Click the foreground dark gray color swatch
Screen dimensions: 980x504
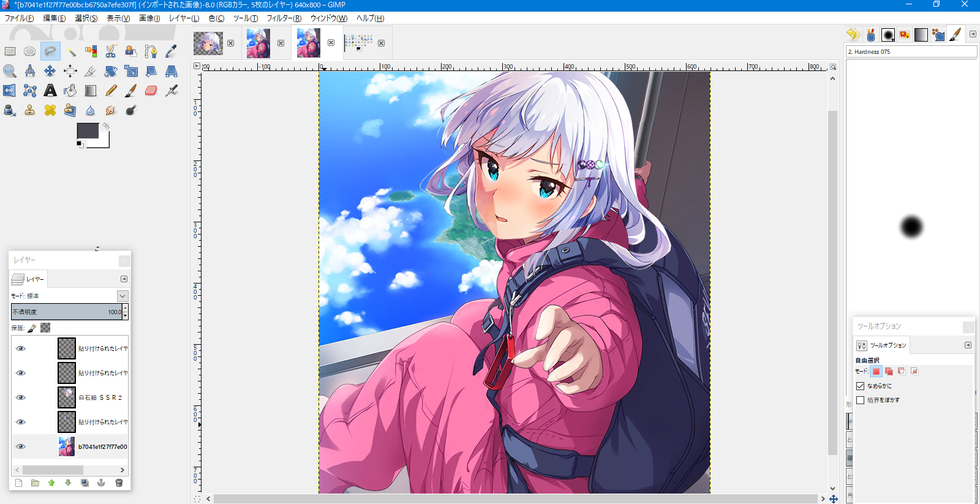pyautogui.click(x=87, y=130)
